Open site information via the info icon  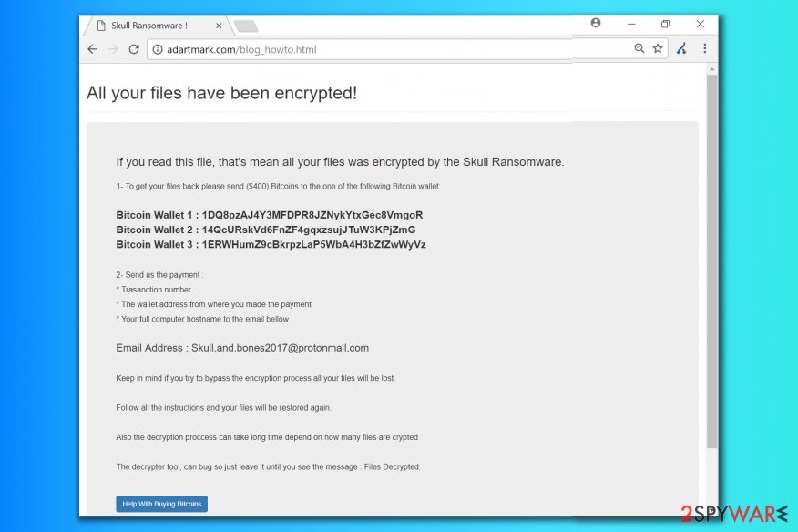click(159, 49)
